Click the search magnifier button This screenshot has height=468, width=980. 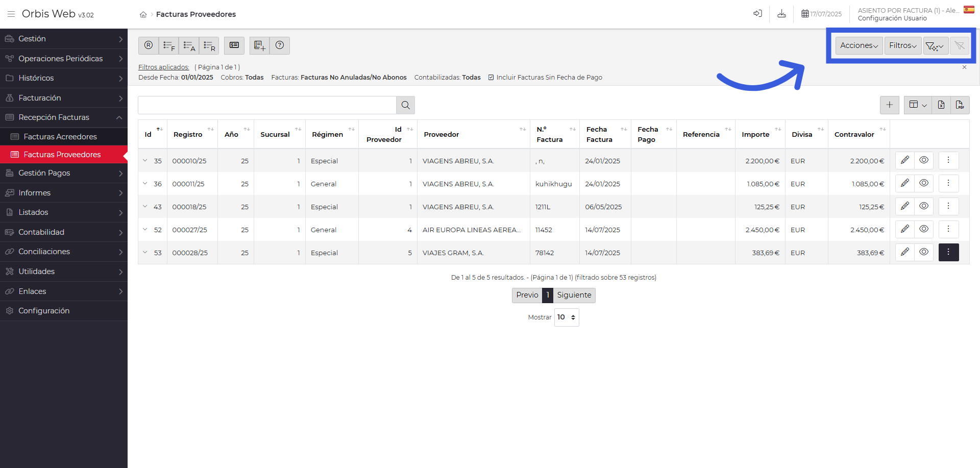[x=405, y=105]
